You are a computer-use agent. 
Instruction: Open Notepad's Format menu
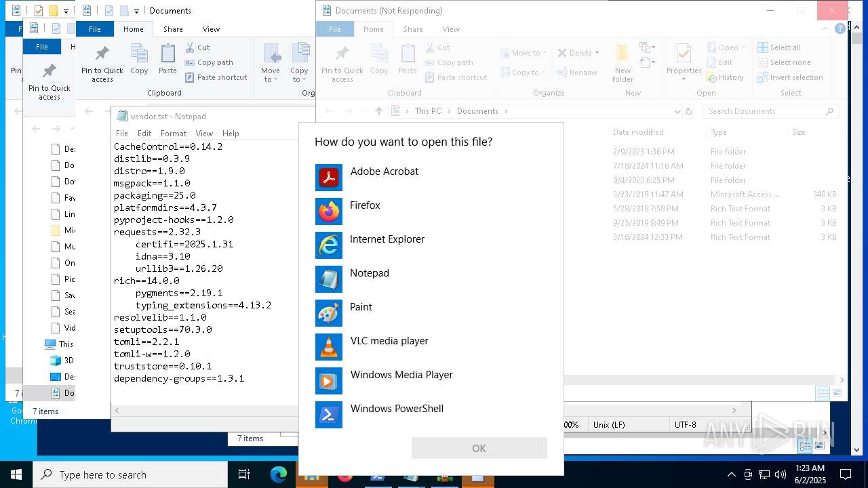[174, 134]
